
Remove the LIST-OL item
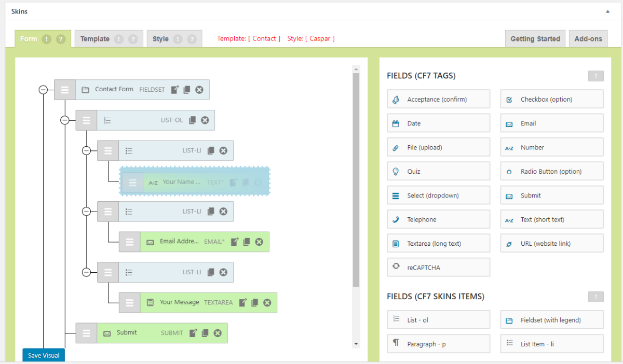205,120
